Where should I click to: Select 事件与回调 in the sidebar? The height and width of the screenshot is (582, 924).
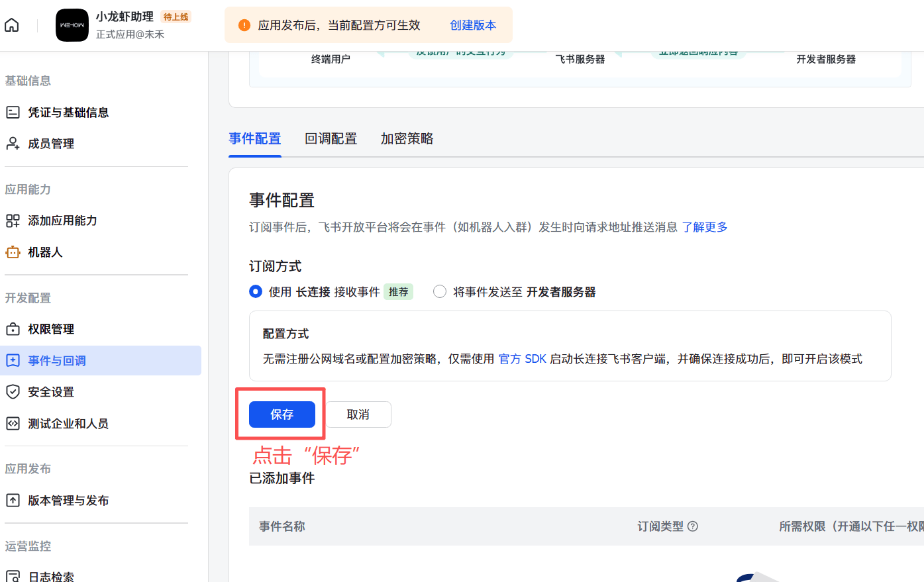tap(56, 360)
